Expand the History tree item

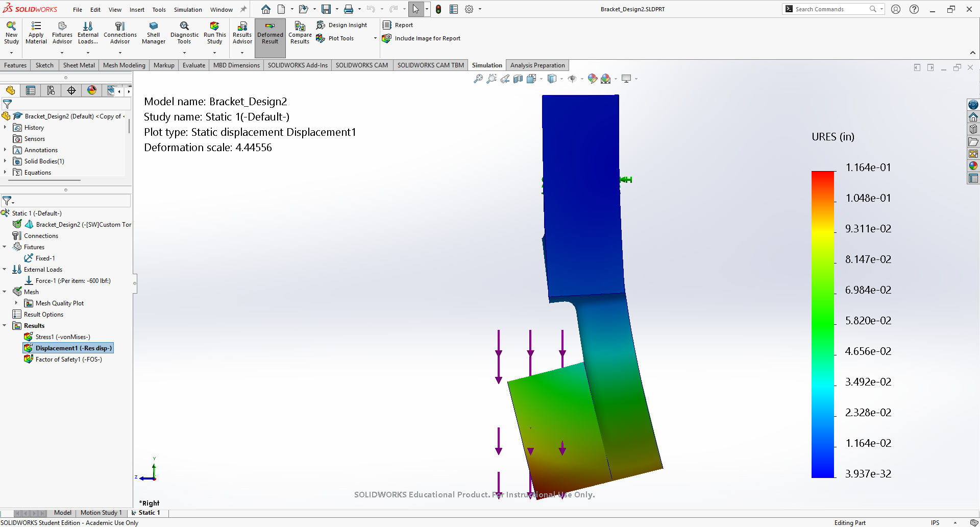point(5,128)
